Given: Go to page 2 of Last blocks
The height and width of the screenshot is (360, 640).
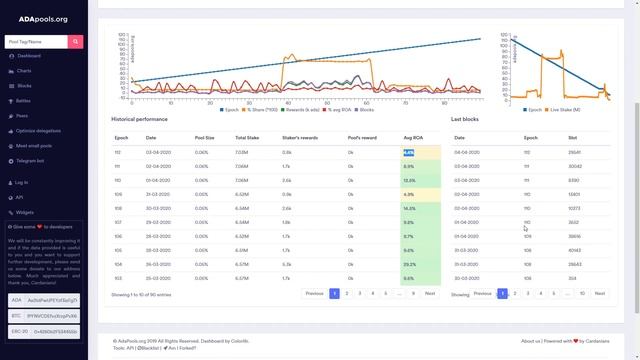Looking at the screenshot, I should [x=515, y=293].
